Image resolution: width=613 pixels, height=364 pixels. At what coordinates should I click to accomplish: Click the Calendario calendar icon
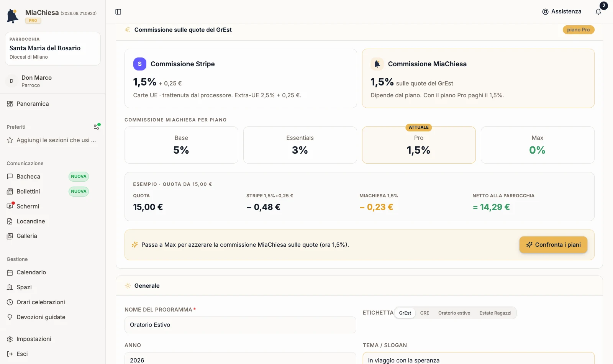10,272
